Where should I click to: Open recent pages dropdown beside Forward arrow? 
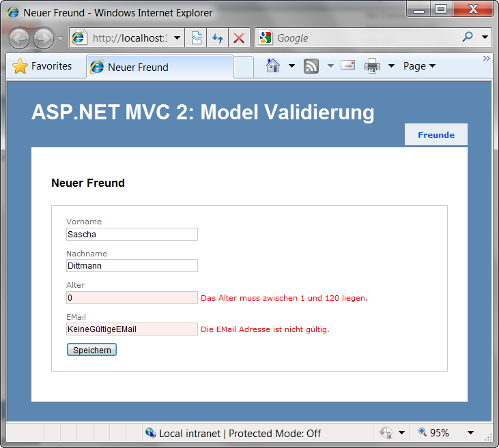pos(61,38)
